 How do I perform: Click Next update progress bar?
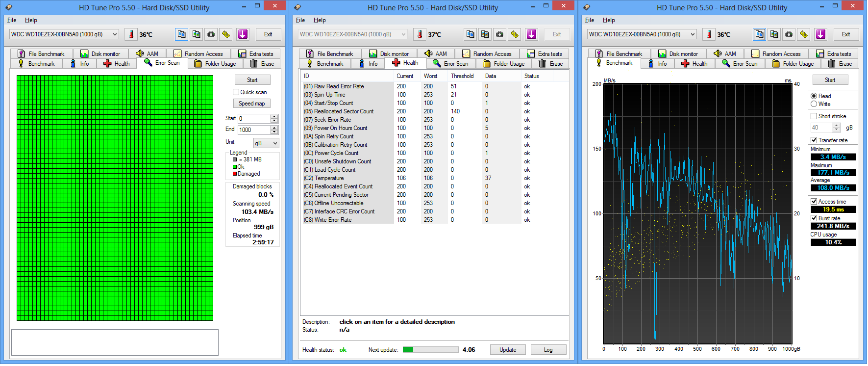430,350
